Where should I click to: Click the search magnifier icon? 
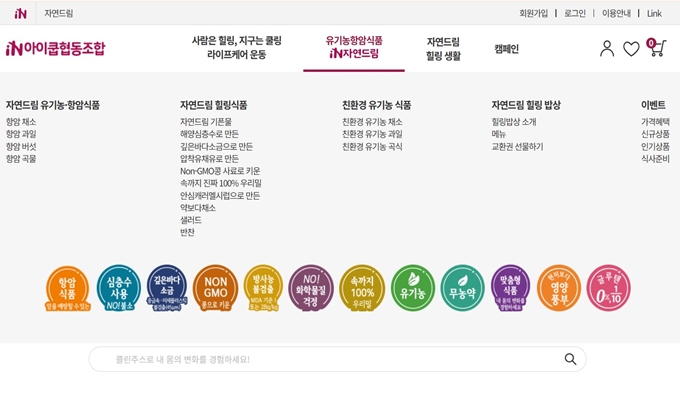click(x=570, y=359)
